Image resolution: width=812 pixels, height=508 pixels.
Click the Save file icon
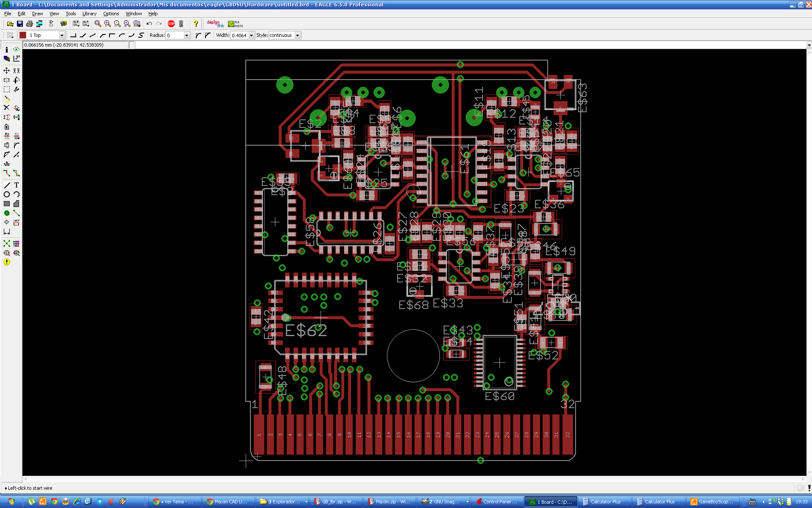(x=20, y=24)
